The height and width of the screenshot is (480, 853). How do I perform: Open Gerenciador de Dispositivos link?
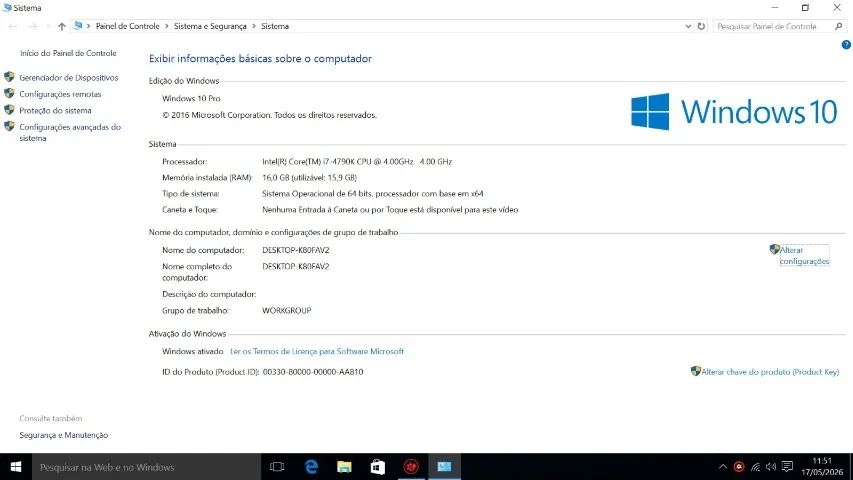tap(69, 78)
